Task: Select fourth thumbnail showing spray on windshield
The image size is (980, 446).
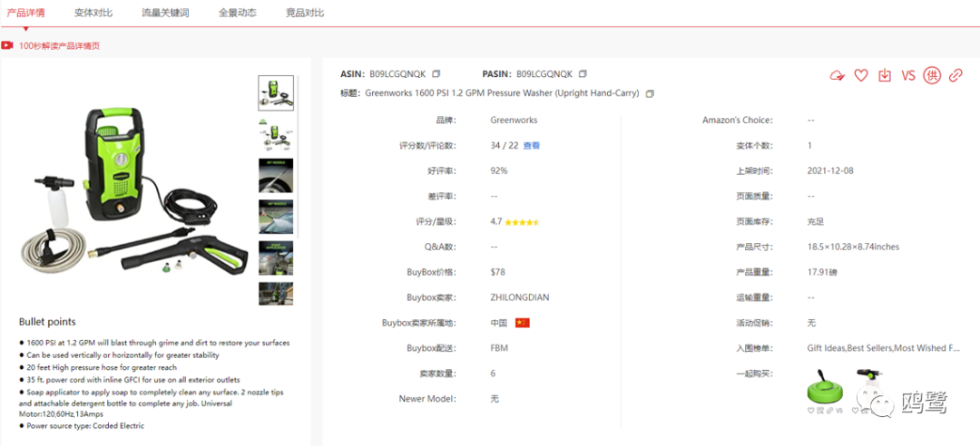Action: (x=276, y=217)
